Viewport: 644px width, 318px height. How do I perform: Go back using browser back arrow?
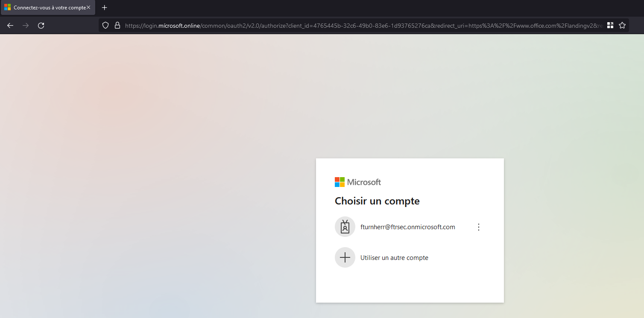coord(10,26)
